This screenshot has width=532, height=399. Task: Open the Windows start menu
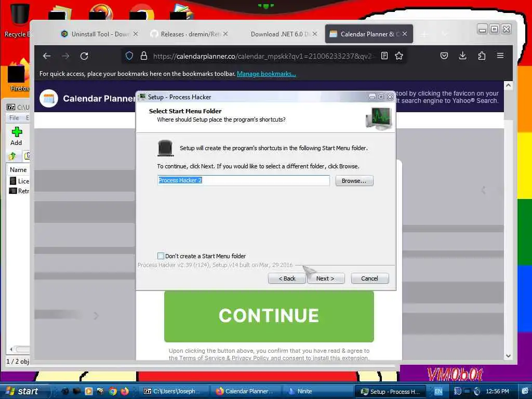(x=24, y=391)
